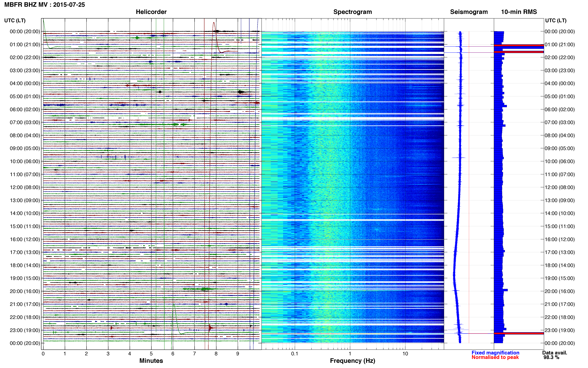Select the 'Helicorder' panel heading
The height and width of the screenshot is (368, 588).
coord(151,12)
